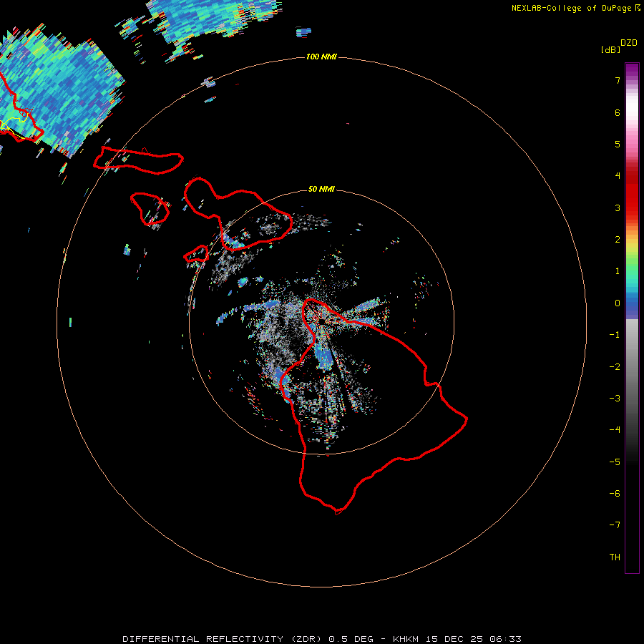Click the -2 value on the color scale

pyautogui.click(x=615, y=367)
